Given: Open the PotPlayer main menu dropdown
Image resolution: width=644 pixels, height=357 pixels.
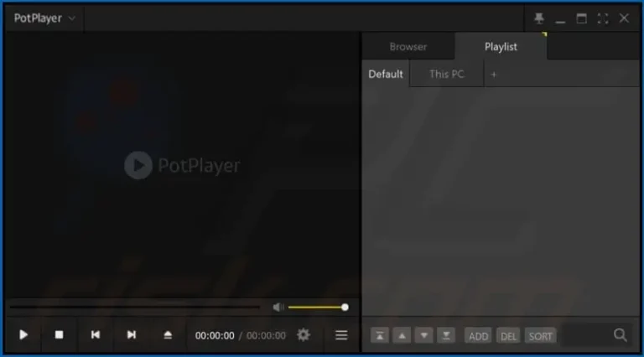Looking at the screenshot, I should (44, 18).
